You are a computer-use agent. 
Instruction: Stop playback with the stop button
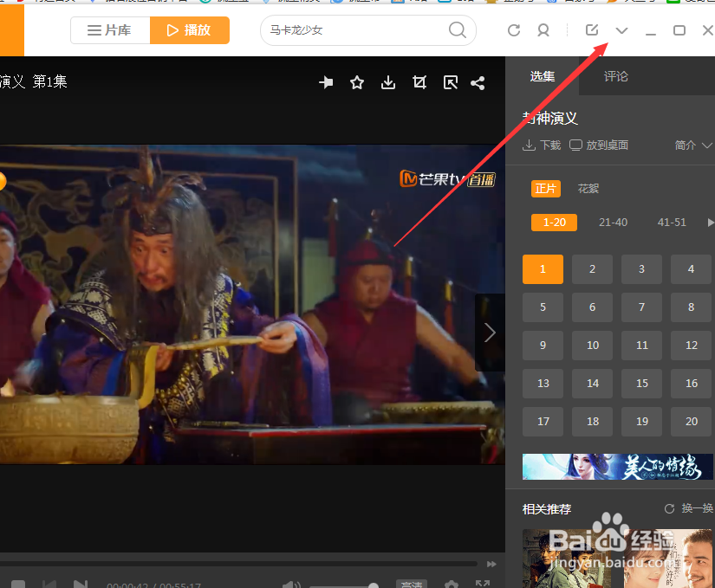click(18, 584)
